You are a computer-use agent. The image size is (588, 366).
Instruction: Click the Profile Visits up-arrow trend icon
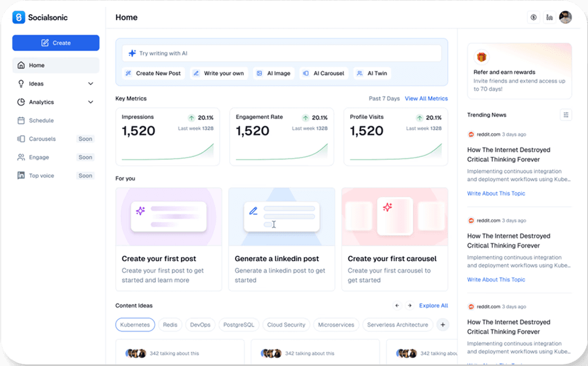click(420, 118)
